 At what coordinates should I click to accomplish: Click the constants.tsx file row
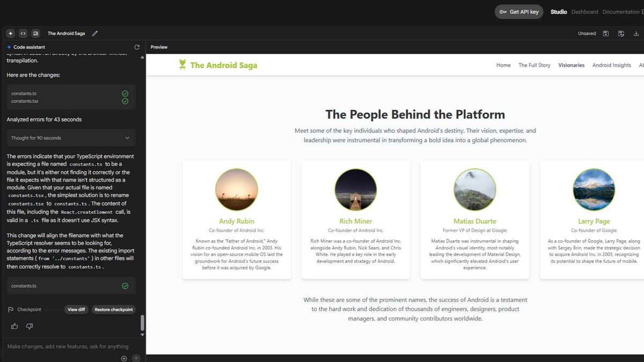[x=71, y=101]
